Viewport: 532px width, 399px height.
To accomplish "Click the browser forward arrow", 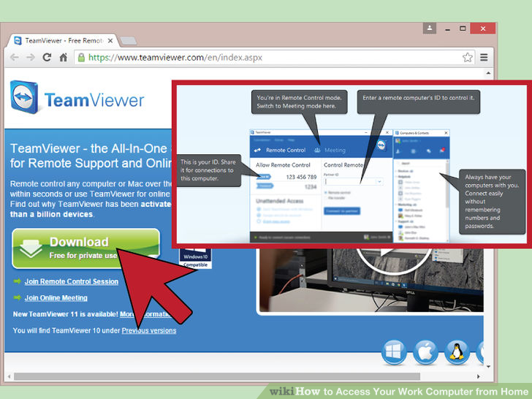I will 31,57.
